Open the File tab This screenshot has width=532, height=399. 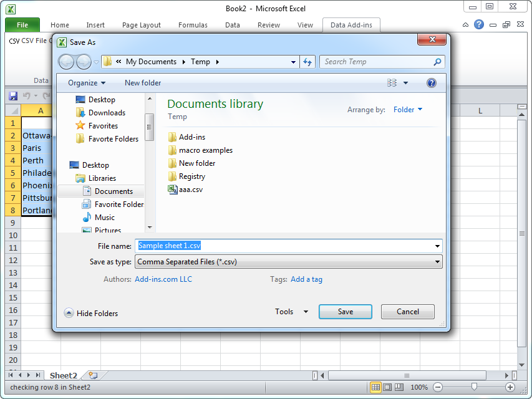click(x=22, y=25)
